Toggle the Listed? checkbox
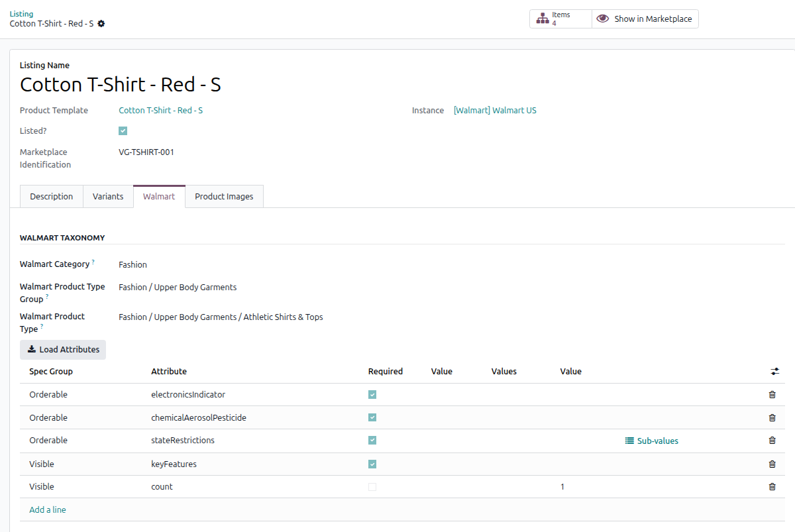Image resolution: width=795 pixels, height=532 pixels. click(x=123, y=131)
